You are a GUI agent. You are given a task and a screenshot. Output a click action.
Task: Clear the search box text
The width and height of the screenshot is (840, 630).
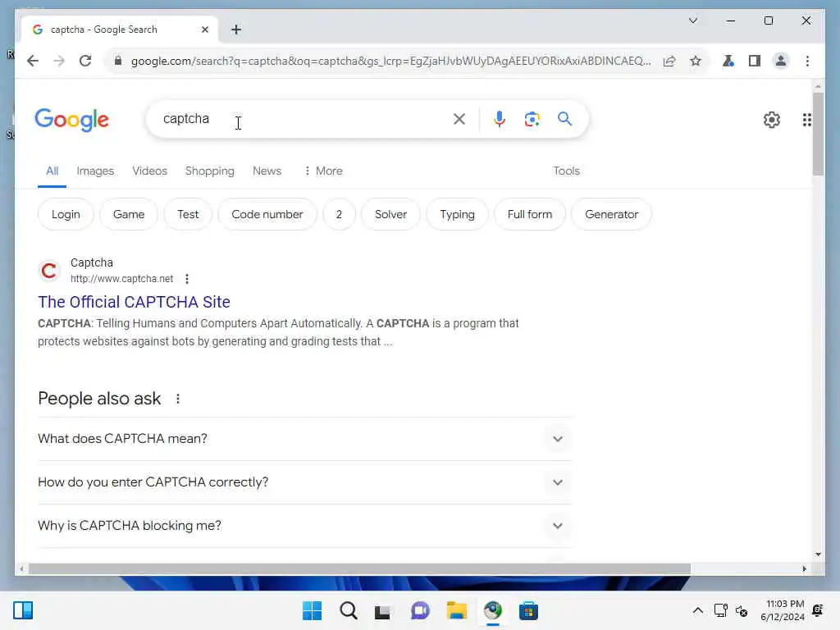[459, 119]
